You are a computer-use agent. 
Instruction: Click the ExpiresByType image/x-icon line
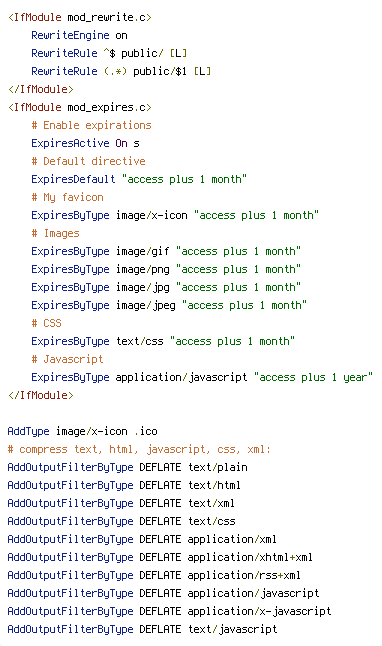coord(175,215)
